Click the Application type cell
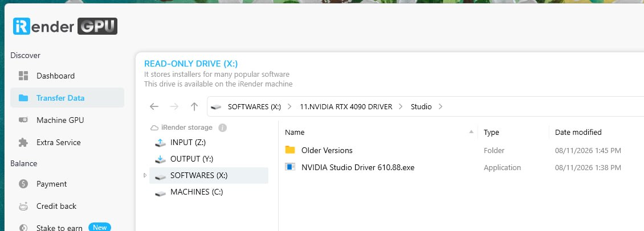Viewport: 644px width, 231px height. 502,167
